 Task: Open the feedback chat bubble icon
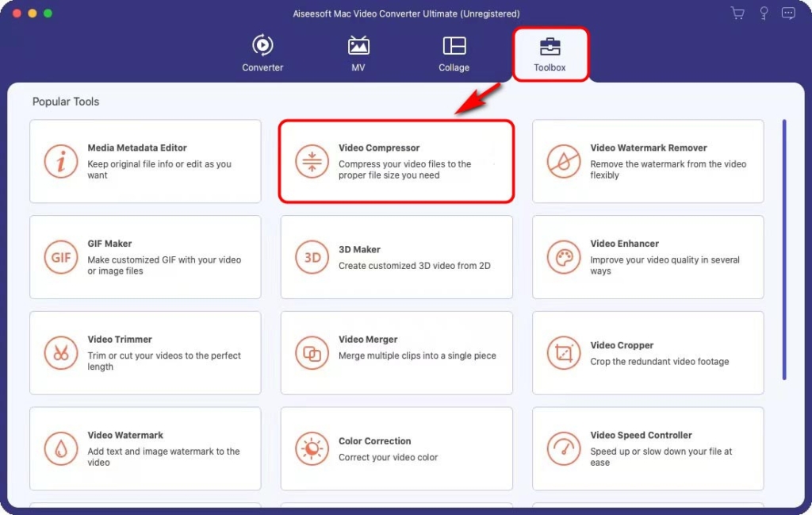[788, 13]
